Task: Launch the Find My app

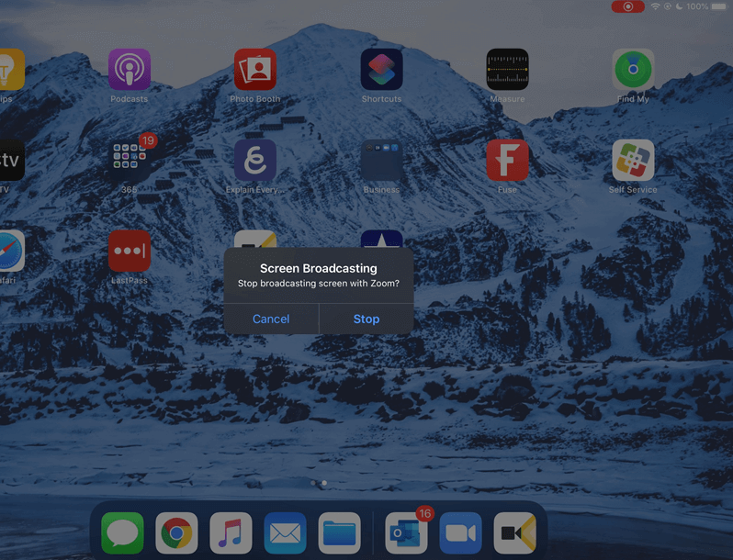Action: (x=633, y=69)
